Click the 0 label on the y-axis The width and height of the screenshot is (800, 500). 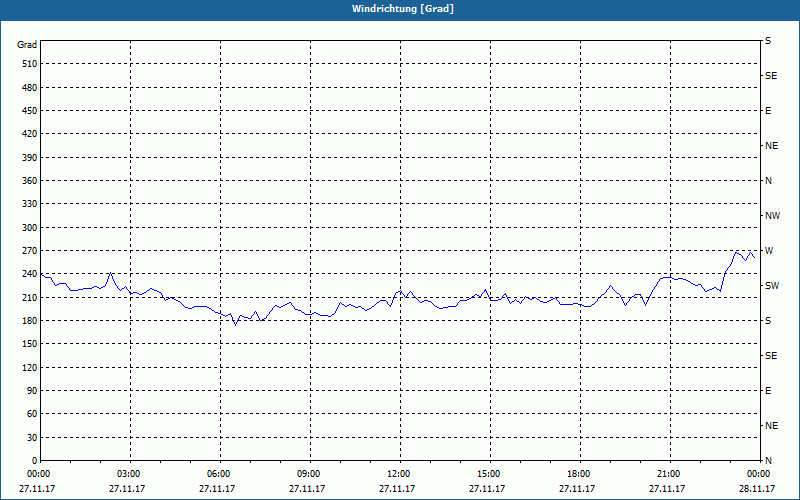(x=35, y=461)
